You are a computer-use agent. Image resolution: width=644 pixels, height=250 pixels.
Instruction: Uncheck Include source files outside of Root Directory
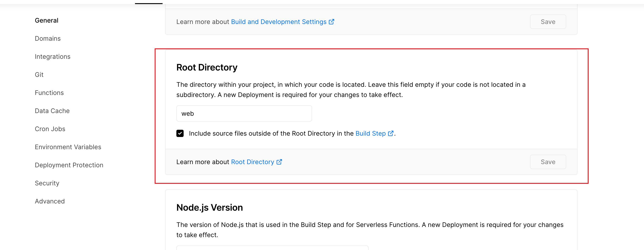[180, 134]
